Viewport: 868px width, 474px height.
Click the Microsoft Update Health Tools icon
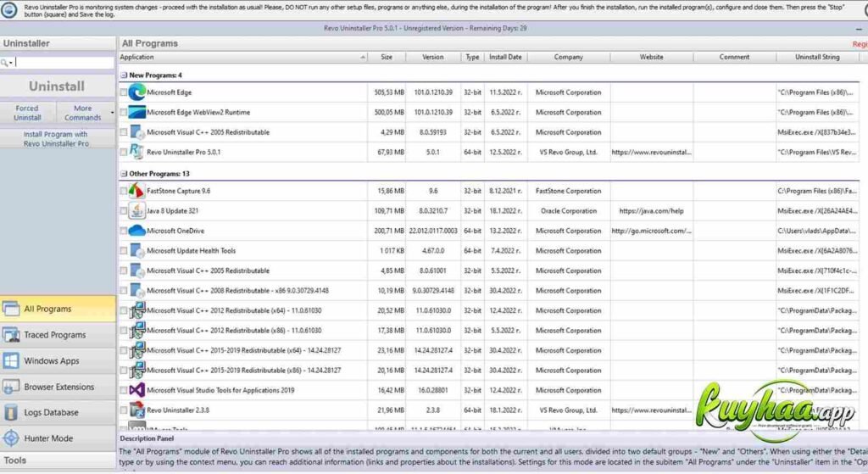tap(136, 251)
